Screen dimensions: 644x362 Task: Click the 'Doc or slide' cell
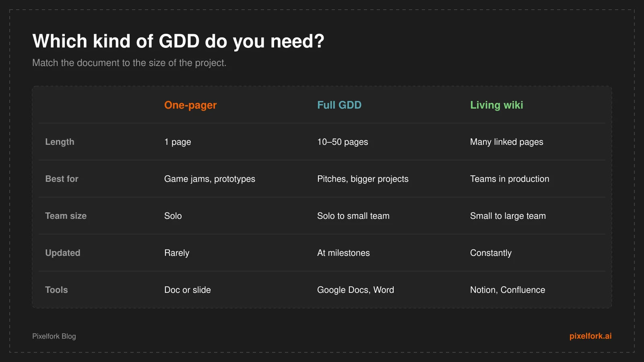click(x=188, y=290)
